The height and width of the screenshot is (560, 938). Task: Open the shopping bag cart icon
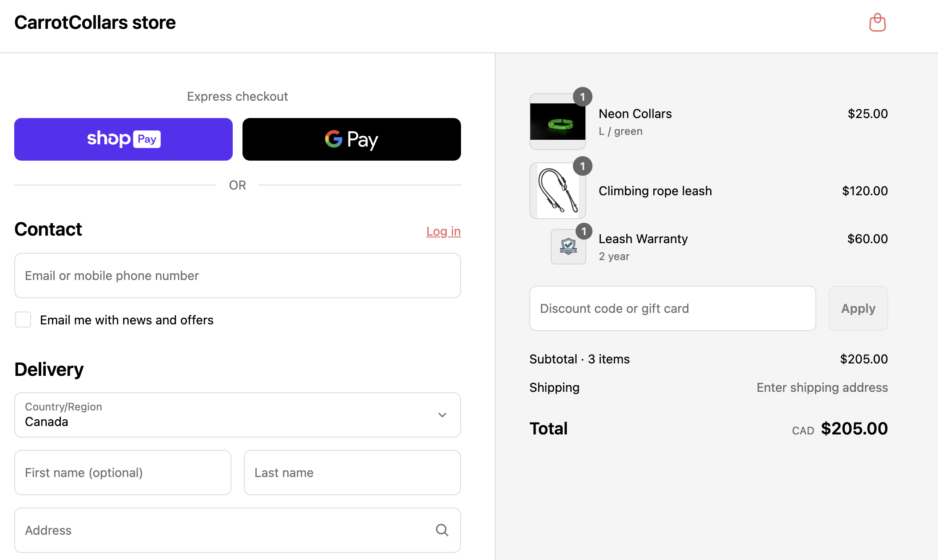pos(877,23)
